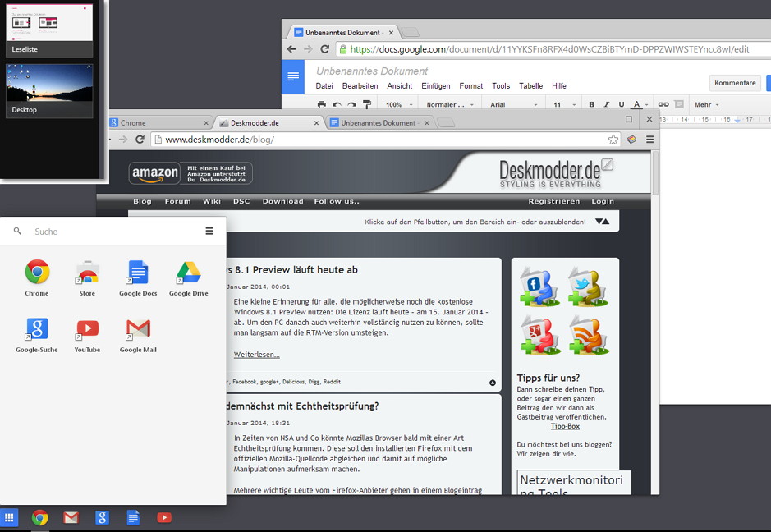Reload the Deskmodder page
This screenshot has height=532, width=771.
(x=140, y=140)
